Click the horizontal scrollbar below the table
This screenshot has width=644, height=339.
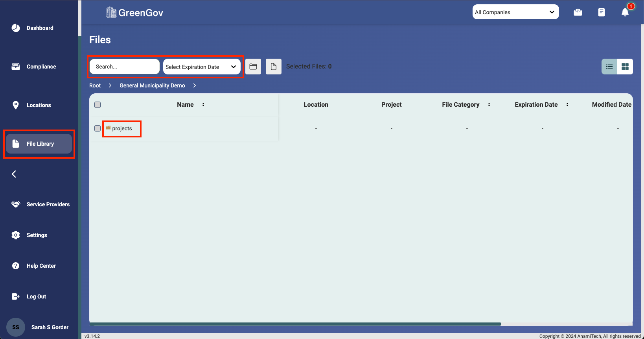pyautogui.click(x=295, y=324)
